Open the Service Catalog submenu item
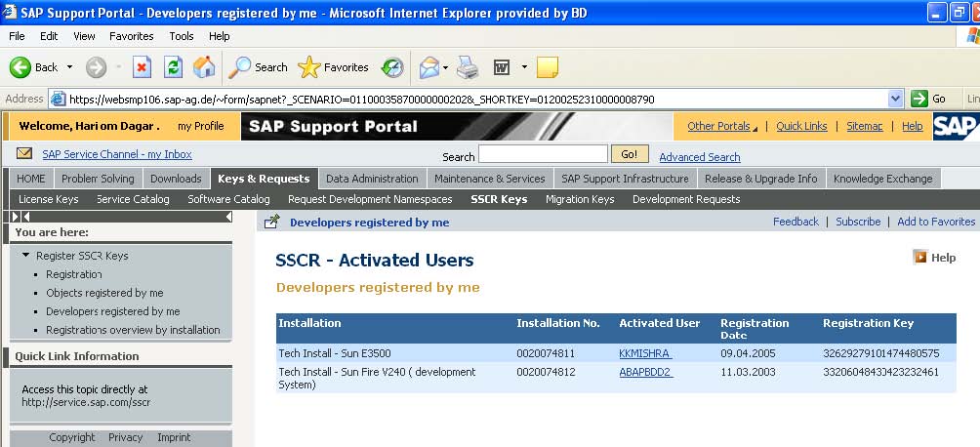 click(133, 199)
